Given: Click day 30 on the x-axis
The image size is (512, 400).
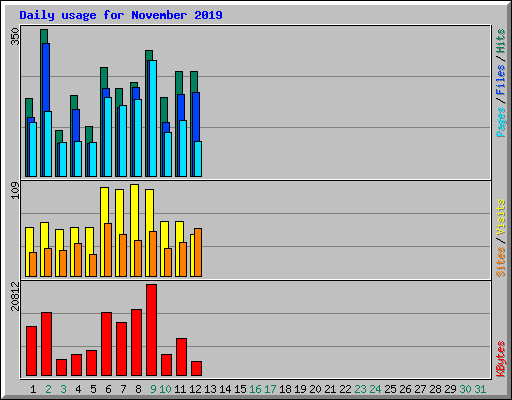Looking at the screenshot, I should [x=465, y=389].
